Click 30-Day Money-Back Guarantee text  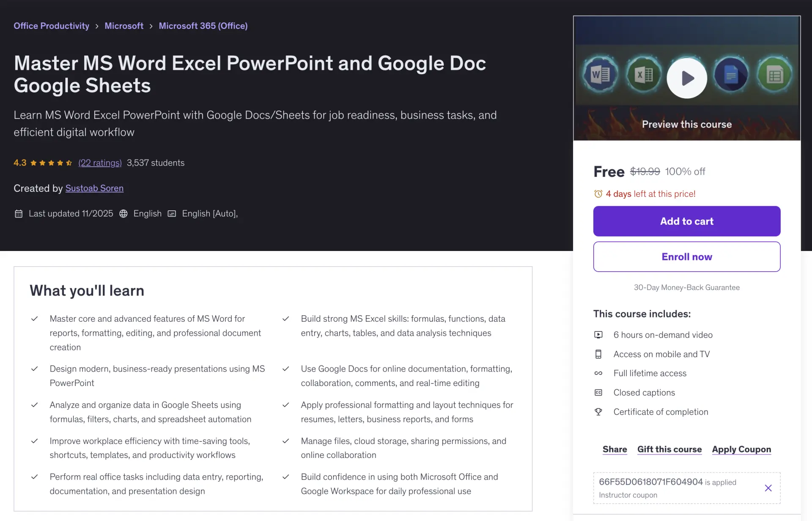point(687,287)
